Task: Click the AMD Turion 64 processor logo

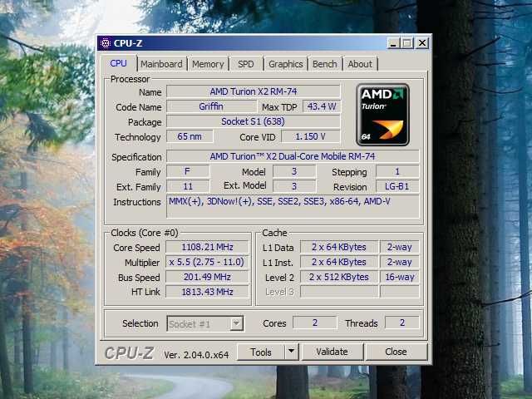Action: 382,115
